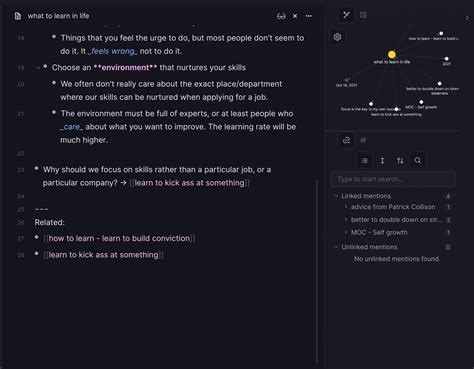The width and height of the screenshot is (474, 369).
Task: Click 'The environment must be full of experts' bullet
Action: click(178, 127)
